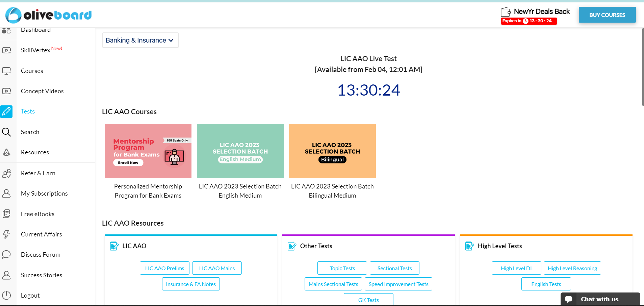
Task: Click the Free eBooks document icon
Action: [x=6, y=213]
